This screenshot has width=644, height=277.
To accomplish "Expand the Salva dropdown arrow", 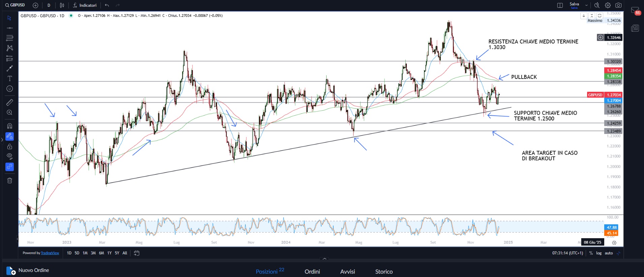I will 586,5.
